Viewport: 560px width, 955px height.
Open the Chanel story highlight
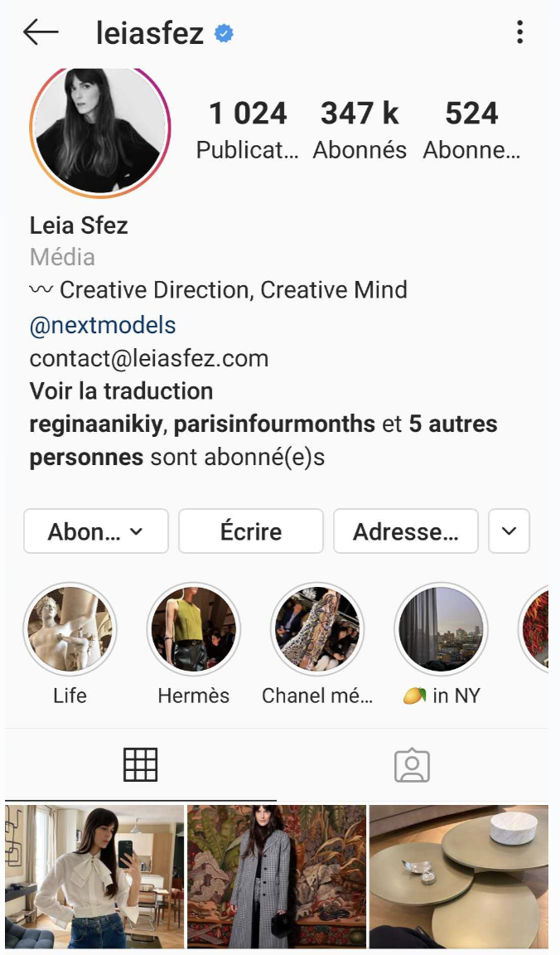click(x=317, y=629)
